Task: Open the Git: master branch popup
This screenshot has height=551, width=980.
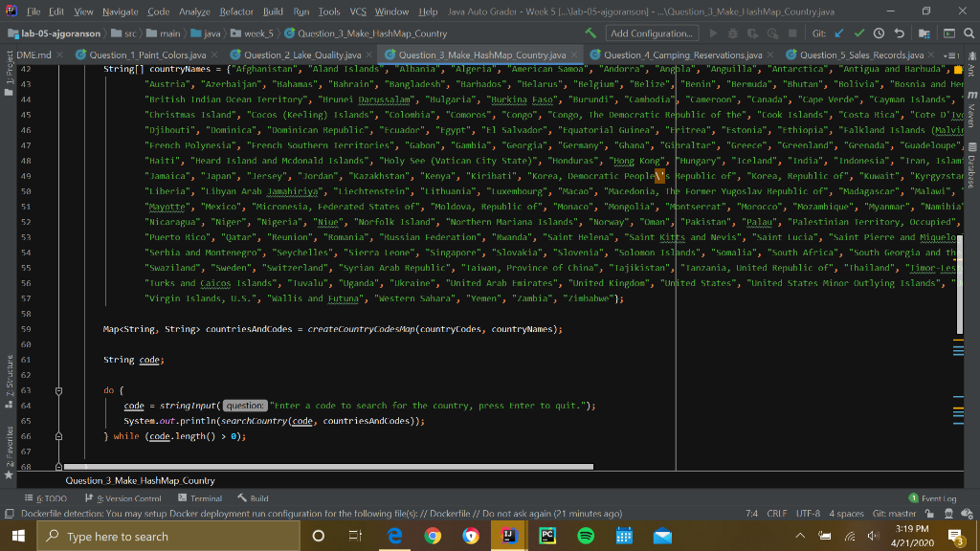Action: point(896,514)
